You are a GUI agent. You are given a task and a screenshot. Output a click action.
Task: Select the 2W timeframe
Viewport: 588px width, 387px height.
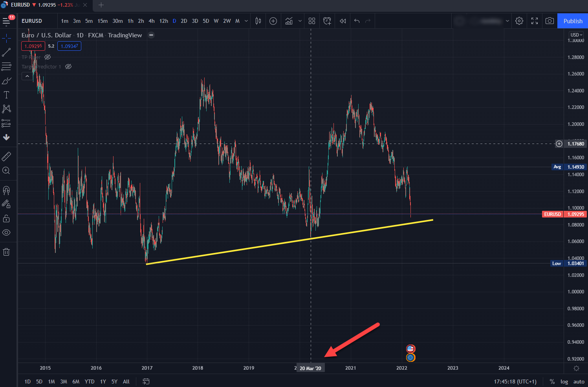227,21
